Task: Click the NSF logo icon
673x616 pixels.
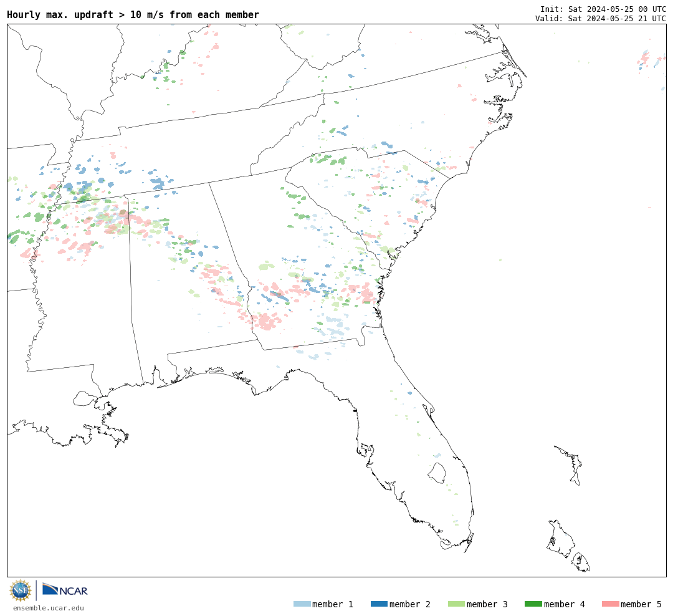Action: pyautogui.click(x=20, y=590)
